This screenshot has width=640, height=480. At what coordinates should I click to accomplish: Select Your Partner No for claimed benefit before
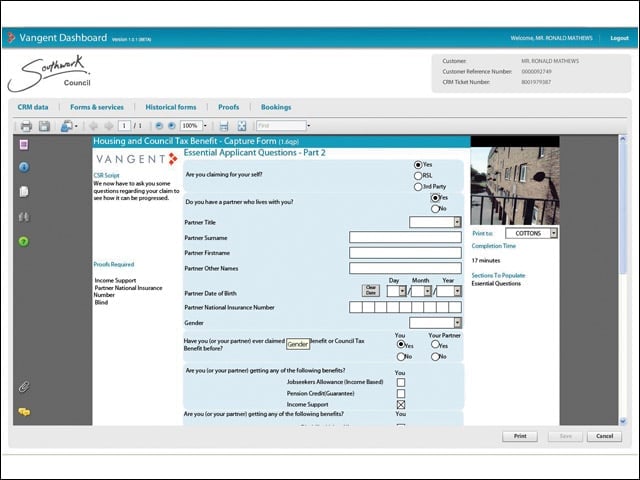[x=435, y=357]
